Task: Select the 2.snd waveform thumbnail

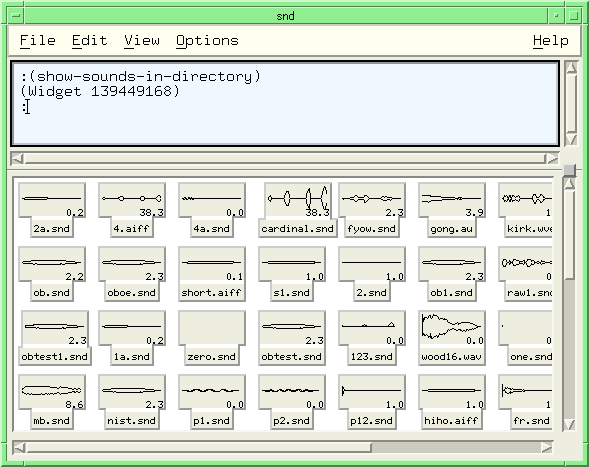Action: point(372,264)
